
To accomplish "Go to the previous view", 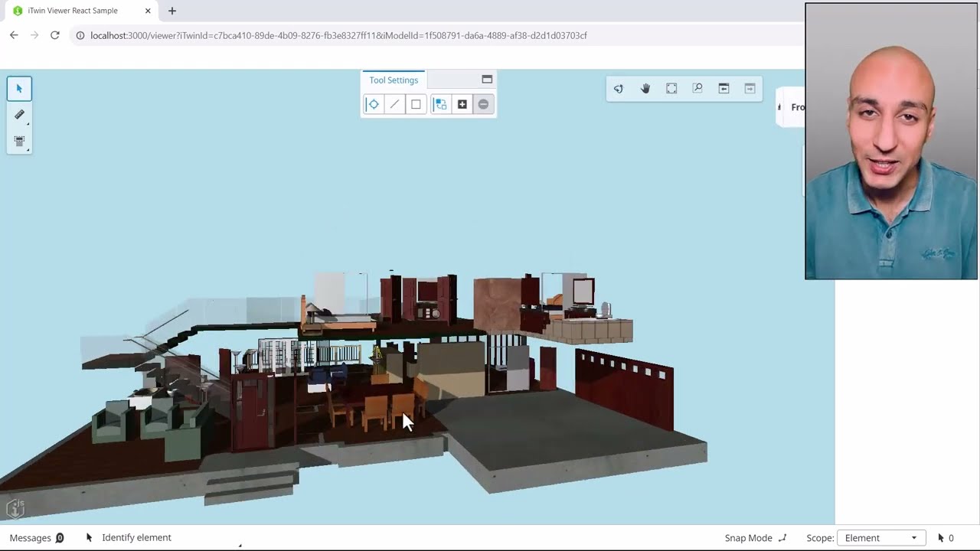I will pos(724,89).
